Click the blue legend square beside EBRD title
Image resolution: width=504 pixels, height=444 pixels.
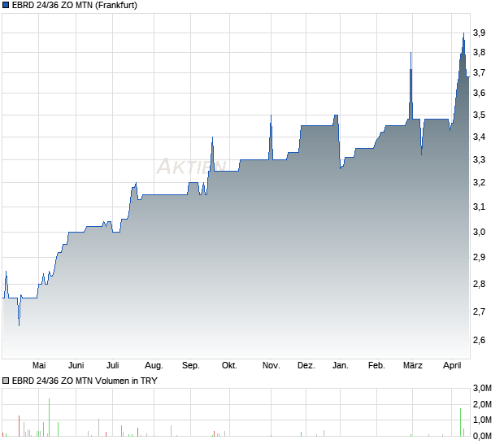[6, 5]
